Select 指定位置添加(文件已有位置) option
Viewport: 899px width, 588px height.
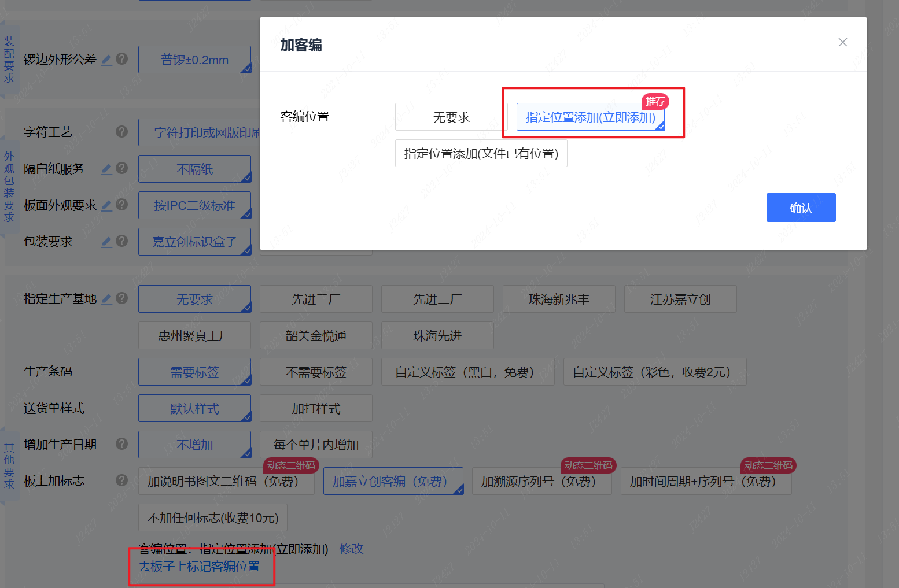pos(481,154)
